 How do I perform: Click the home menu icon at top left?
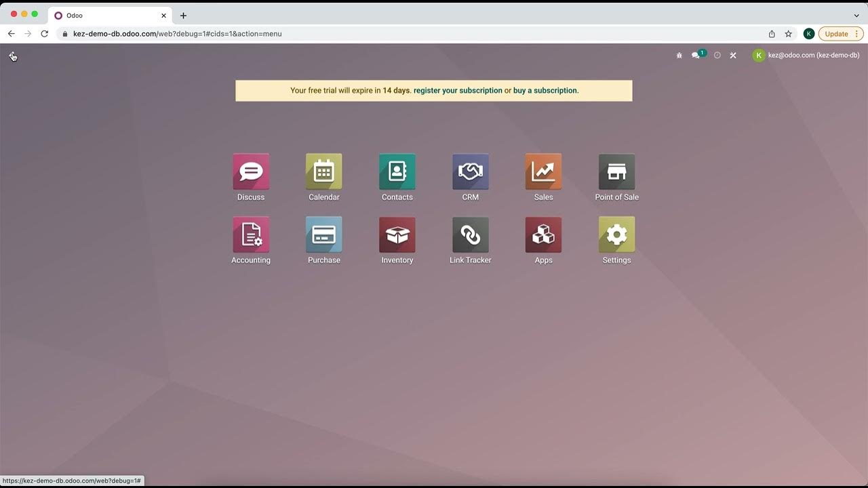[13, 56]
